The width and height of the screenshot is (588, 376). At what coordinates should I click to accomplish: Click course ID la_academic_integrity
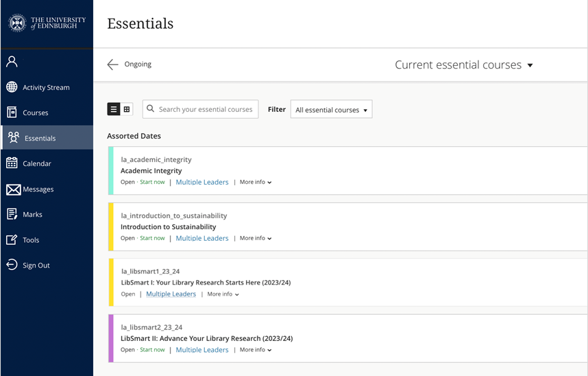(156, 160)
